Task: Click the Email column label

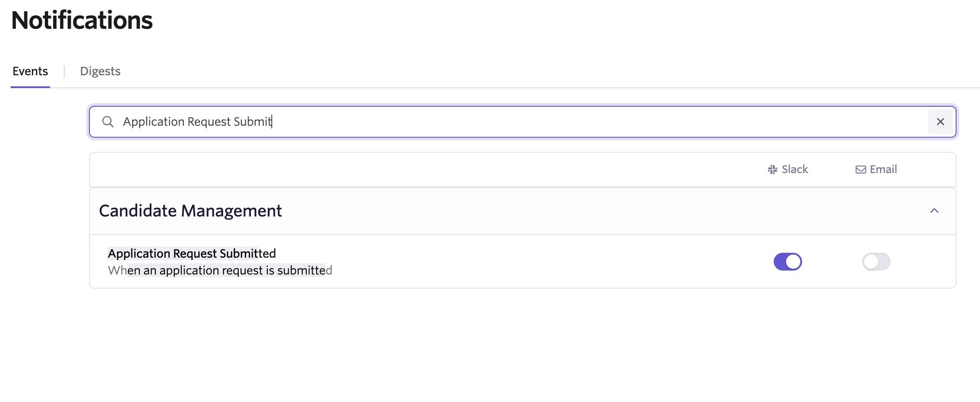Action: (x=883, y=170)
